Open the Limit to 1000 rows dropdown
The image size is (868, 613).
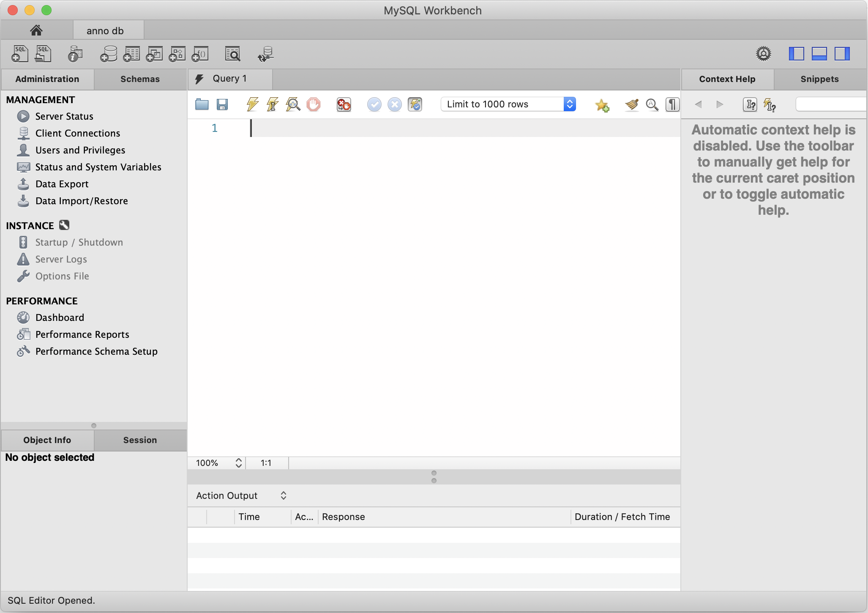(570, 104)
